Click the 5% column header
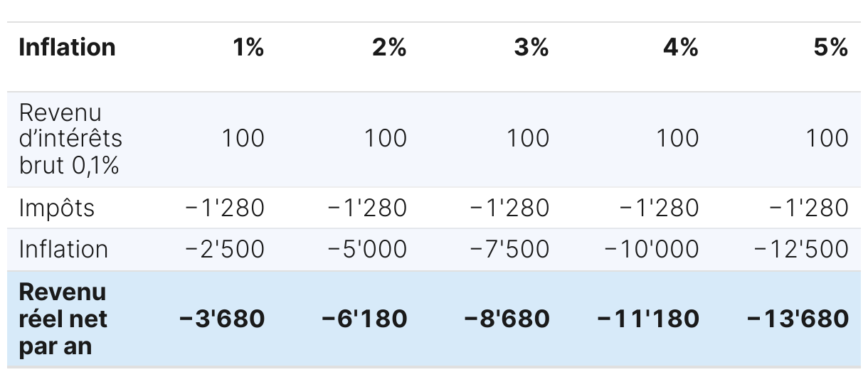 (831, 47)
